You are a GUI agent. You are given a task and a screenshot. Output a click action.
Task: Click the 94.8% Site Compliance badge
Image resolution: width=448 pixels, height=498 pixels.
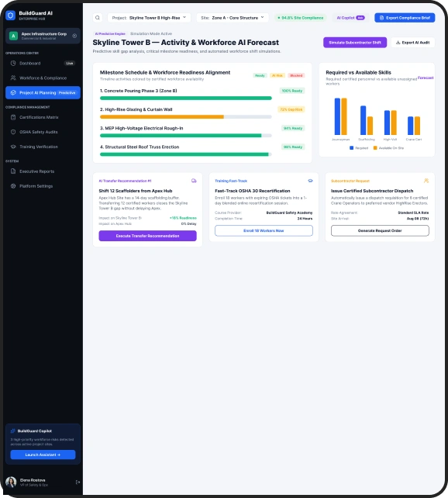[x=301, y=18]
